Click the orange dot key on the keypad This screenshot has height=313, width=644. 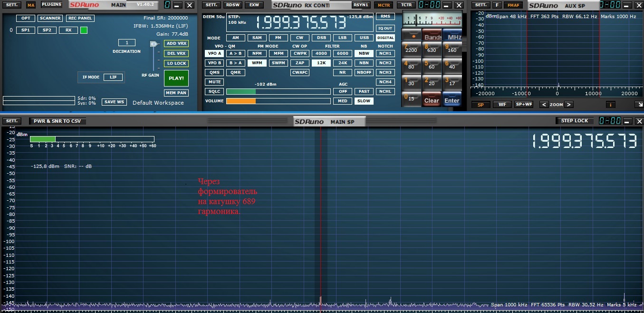[x=412, y=35]
